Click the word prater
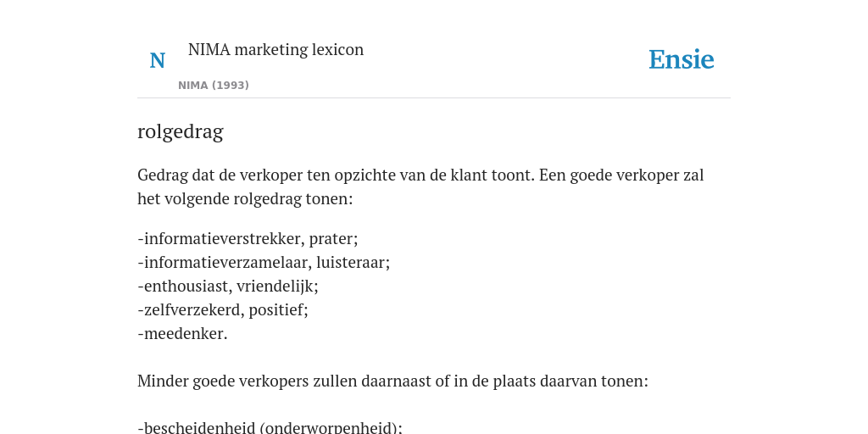Image resolution: width=868 pixels, height=434 pixels. (x=333, y=239)
